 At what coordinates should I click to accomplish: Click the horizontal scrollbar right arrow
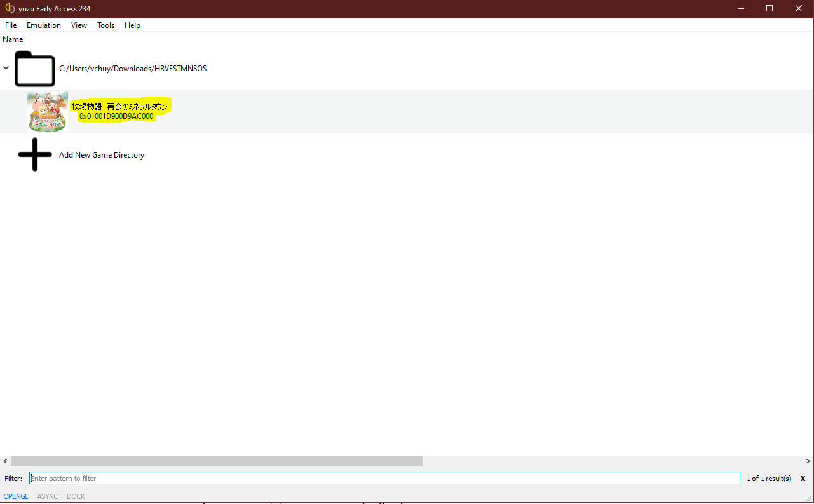pyautogui.click(x=808, y=461)
